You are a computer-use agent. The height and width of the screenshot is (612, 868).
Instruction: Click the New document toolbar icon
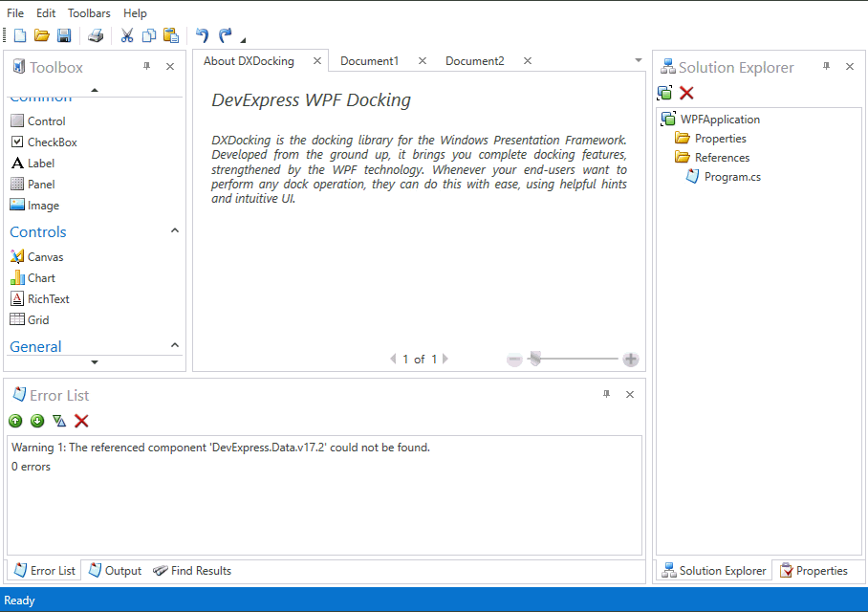pyautogui.click(x=20, y=35)
